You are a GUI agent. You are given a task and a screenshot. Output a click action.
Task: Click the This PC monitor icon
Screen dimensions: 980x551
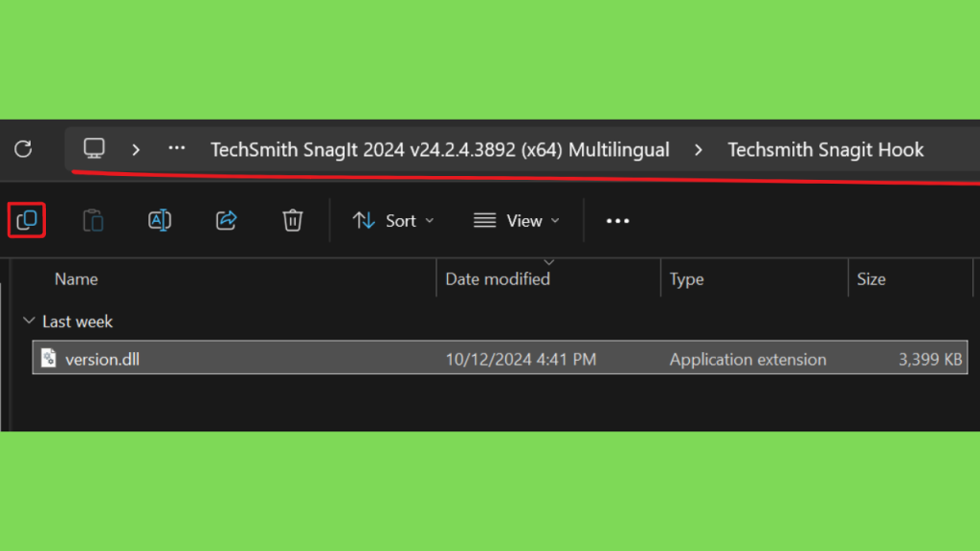pyautogui.click(x=95, y=148)
